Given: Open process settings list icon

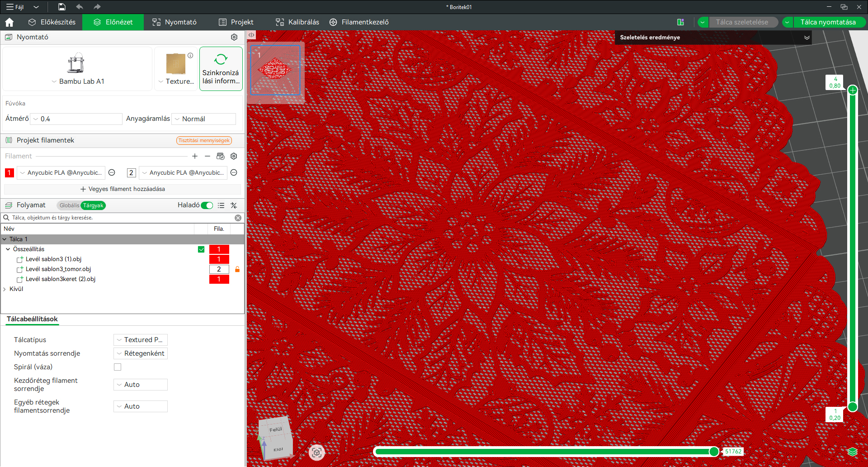Looking at the screenshot, I should 221,205.
